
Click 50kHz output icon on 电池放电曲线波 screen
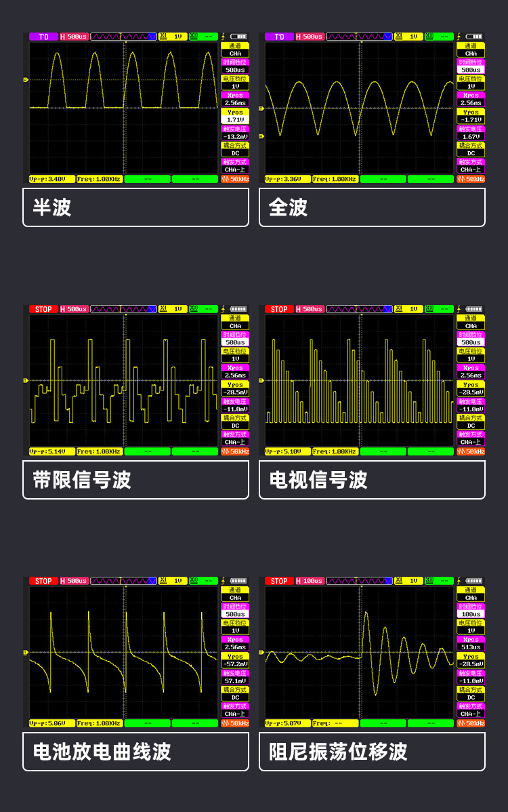235,723
